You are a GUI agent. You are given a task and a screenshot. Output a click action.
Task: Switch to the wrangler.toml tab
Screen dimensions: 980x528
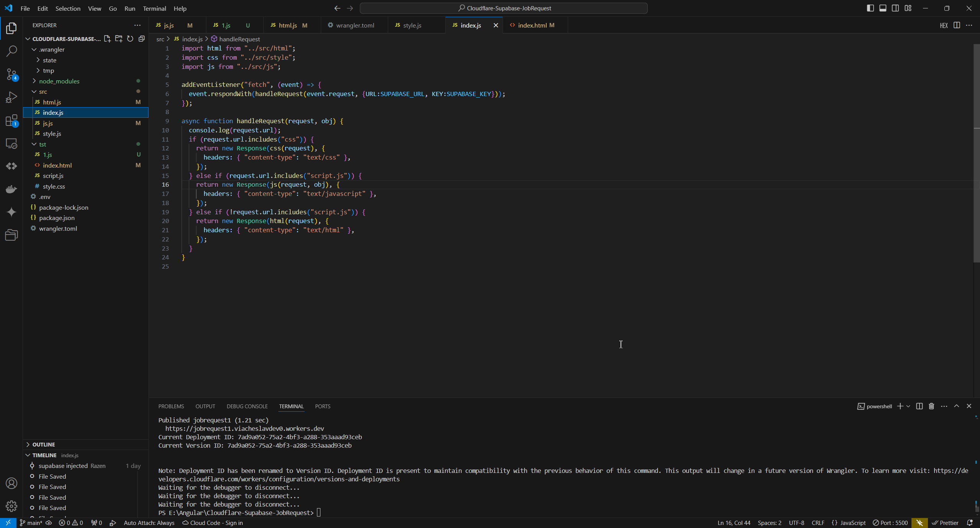pyautogui.click(x=354, y=25)
